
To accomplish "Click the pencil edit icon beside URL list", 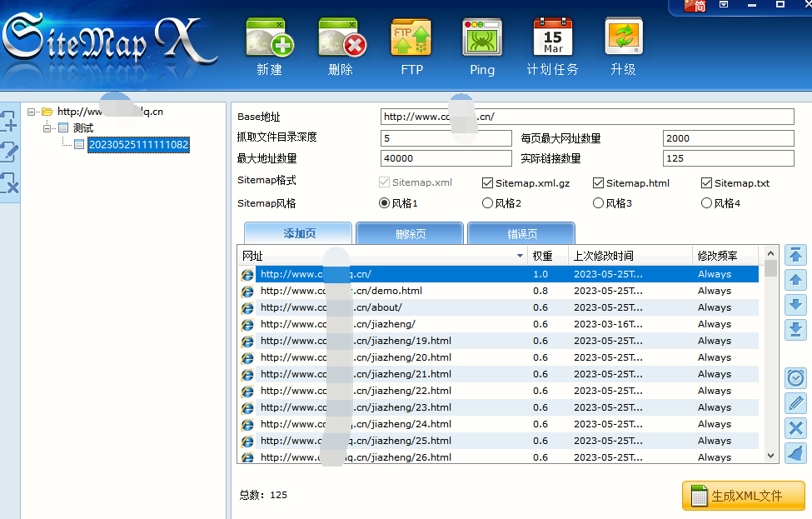I will click(x=796, y=403).
